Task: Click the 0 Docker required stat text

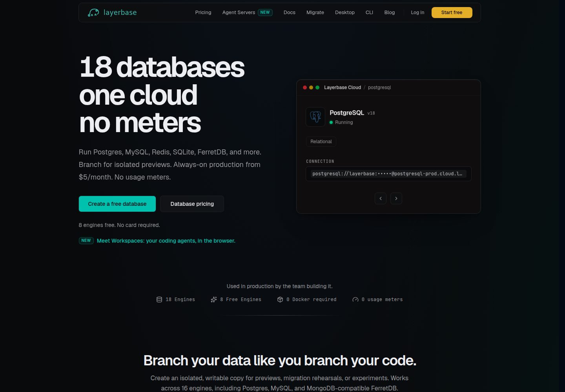Action: [x=312, y=299]
